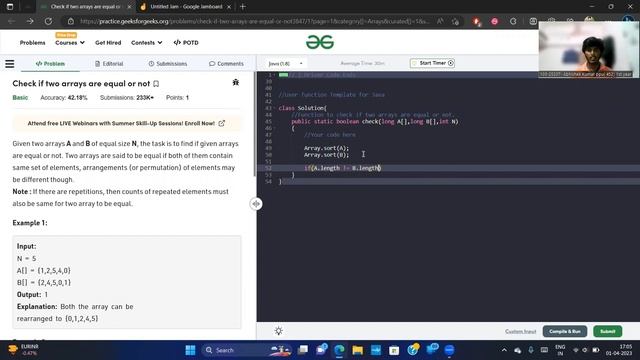Open the EUR/INR widget on taskbar
640x360 pixels.
tap(23, 350)
